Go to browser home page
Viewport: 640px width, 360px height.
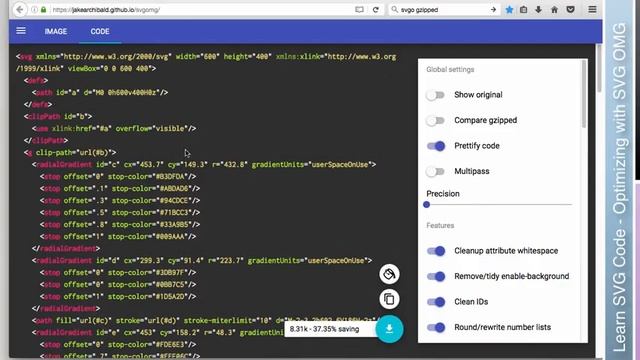tap(554, 9)
